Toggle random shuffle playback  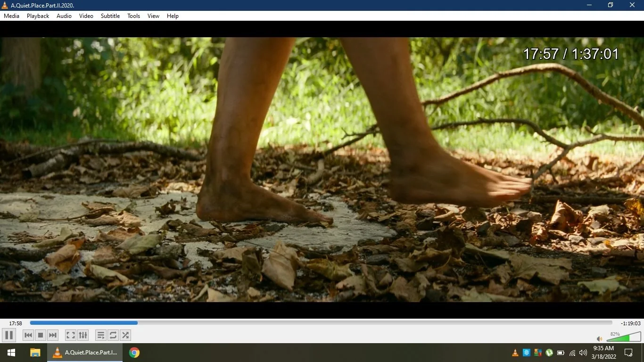pyautogui.click(x=125, y=335)
